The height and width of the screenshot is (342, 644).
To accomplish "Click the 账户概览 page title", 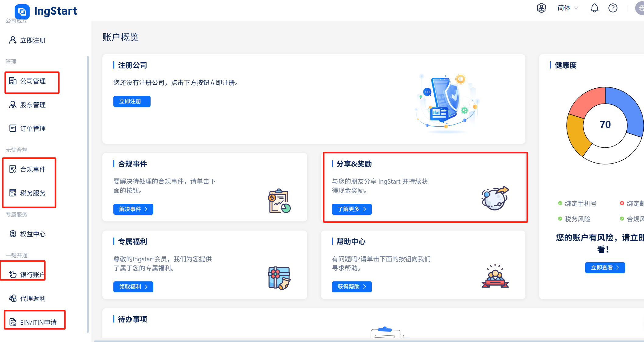I will (121, 37).
